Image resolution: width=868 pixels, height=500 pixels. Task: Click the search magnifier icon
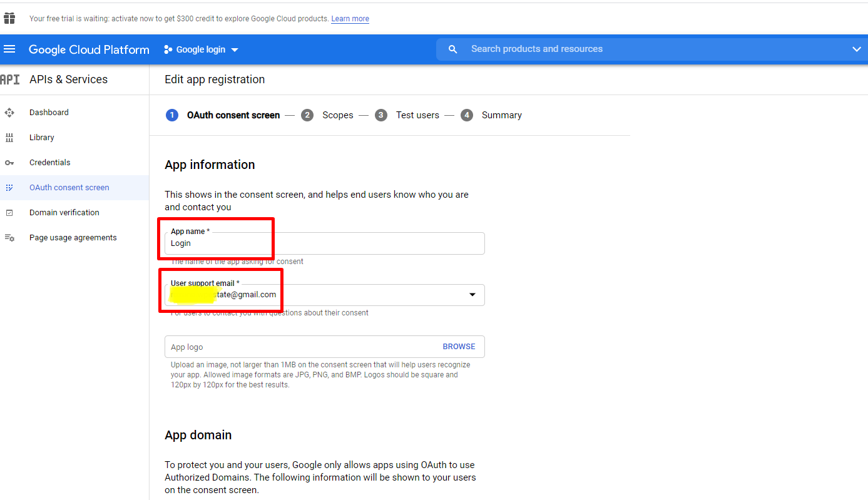(453, 49)
